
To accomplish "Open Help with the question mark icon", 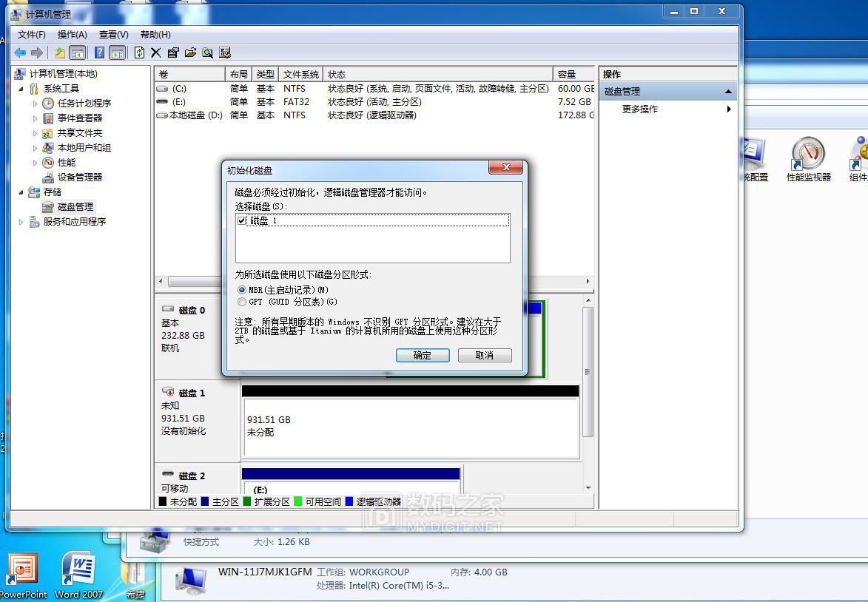I will (100, 53).
